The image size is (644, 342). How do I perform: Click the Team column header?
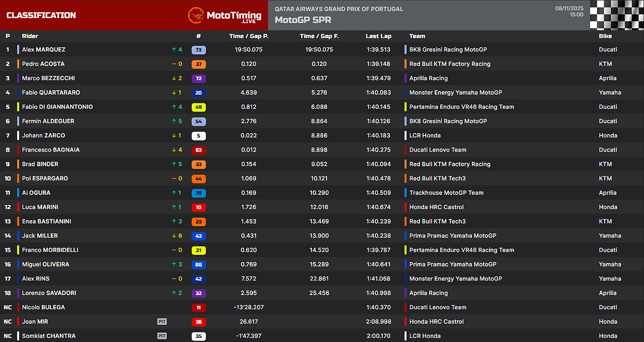pyautogui.click(x=417, y=36)
